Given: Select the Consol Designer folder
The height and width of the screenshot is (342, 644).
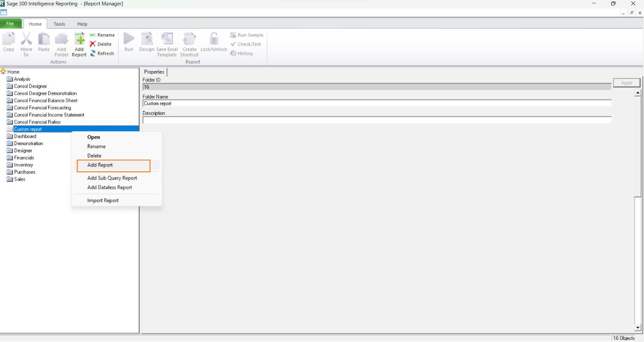Looking at the screenshot, I should pyautogui.click(x=30, y=86).
